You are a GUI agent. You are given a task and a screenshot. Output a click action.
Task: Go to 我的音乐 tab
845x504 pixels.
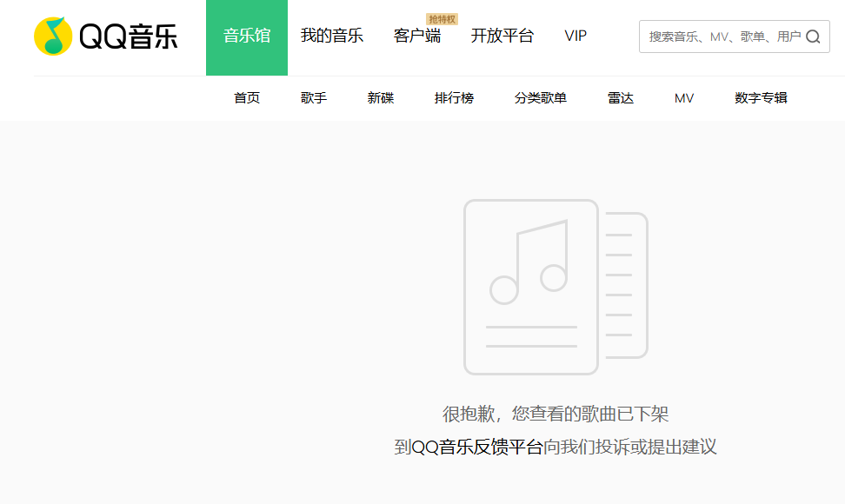click(x=332, y=36)
